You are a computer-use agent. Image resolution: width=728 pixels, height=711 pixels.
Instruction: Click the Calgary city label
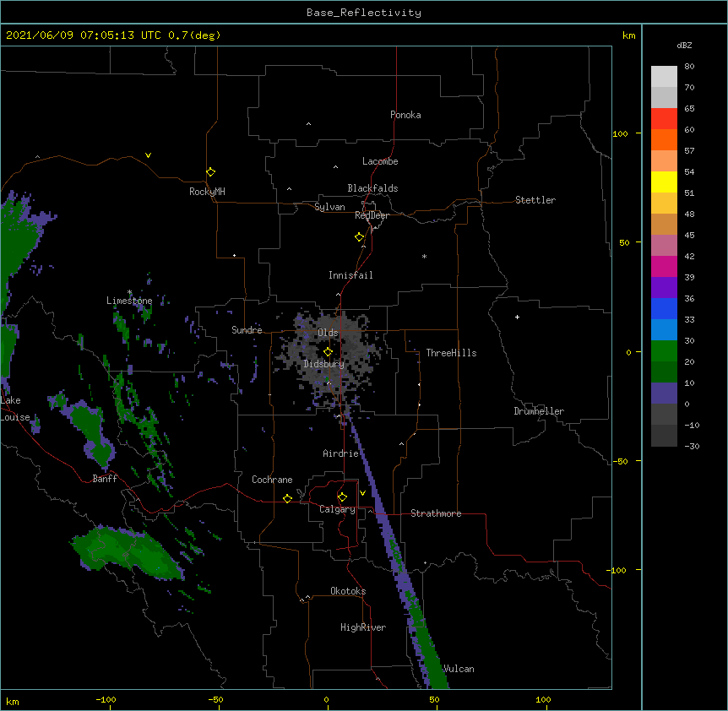pos(337,509)
